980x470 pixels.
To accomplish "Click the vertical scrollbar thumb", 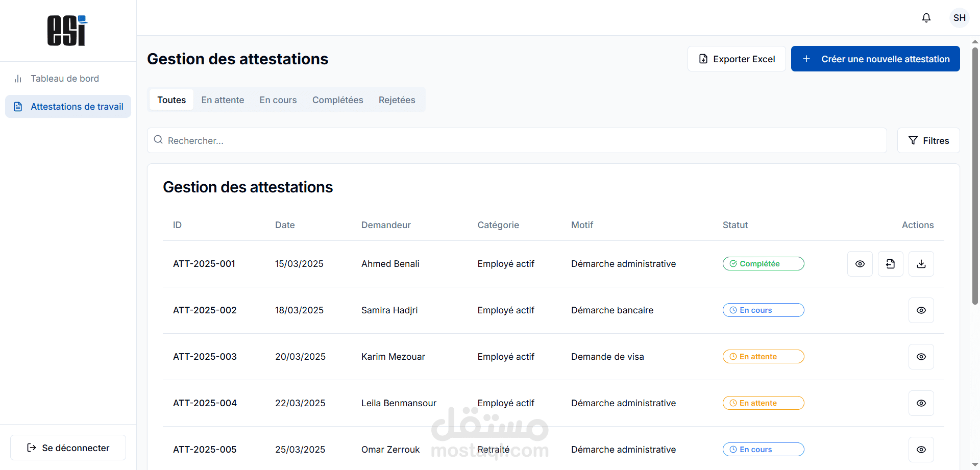I will [975, 176].
